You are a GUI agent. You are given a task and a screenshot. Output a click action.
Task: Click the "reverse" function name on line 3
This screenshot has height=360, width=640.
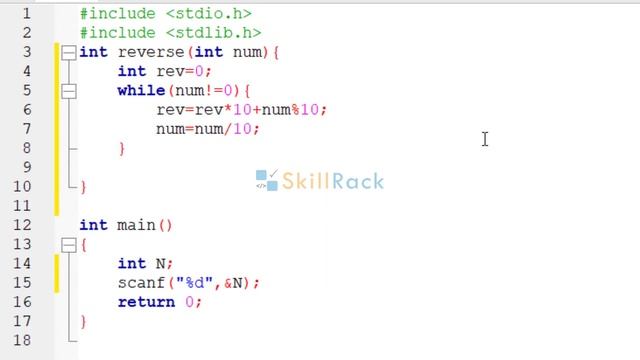point(151,52)
